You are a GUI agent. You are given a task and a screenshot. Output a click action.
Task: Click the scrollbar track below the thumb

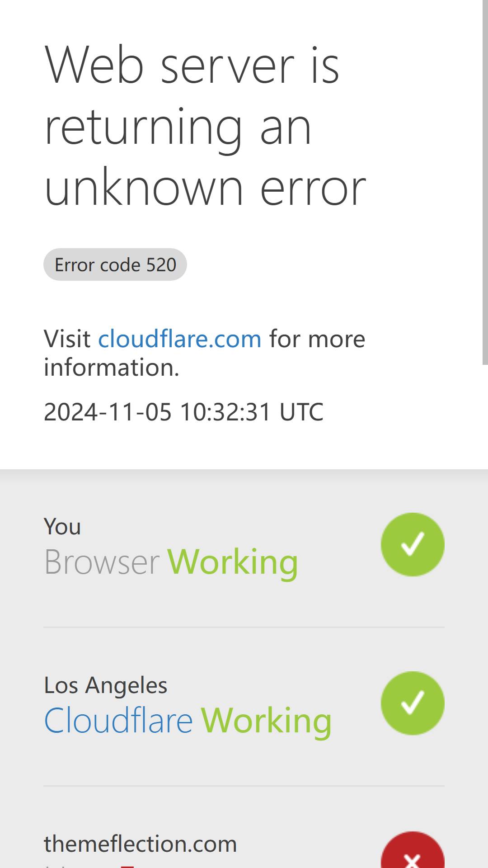pyautogui.click(x=485, y=616)
